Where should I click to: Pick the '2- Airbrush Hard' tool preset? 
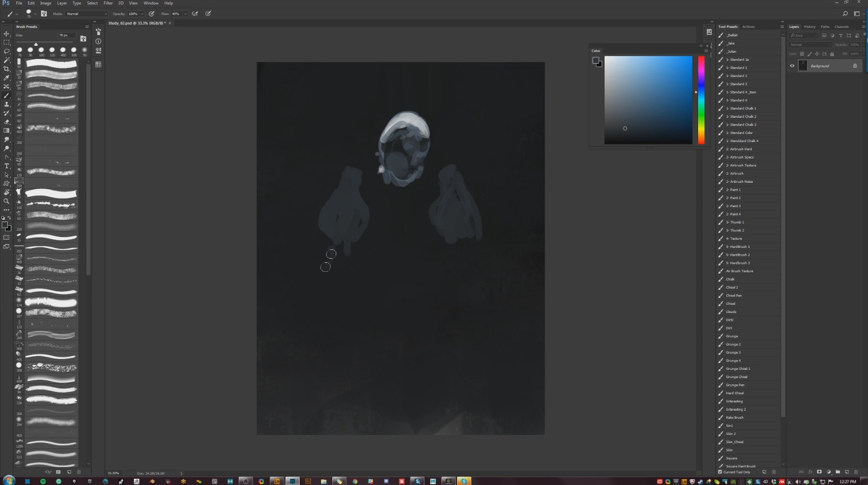(x=739, y=149)
